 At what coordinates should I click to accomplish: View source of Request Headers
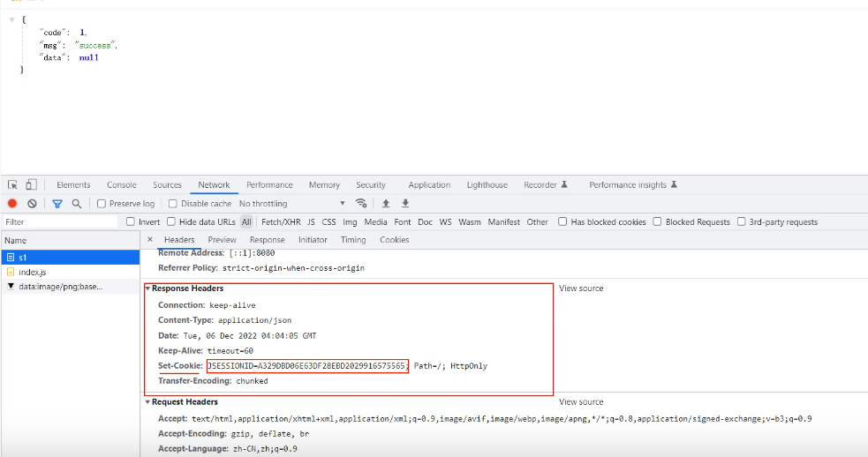(581, 401)
